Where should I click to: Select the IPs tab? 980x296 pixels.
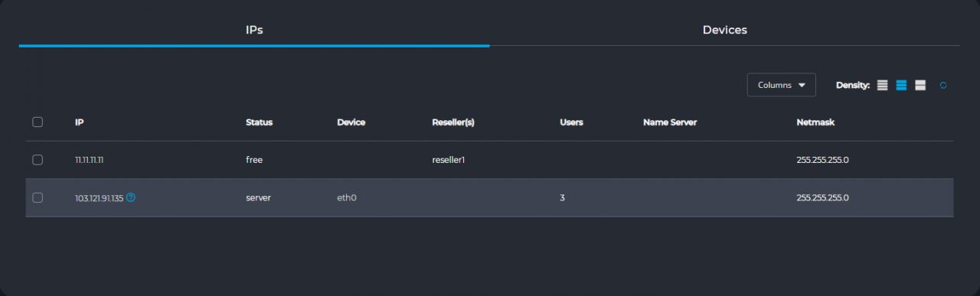click(254, 30)
